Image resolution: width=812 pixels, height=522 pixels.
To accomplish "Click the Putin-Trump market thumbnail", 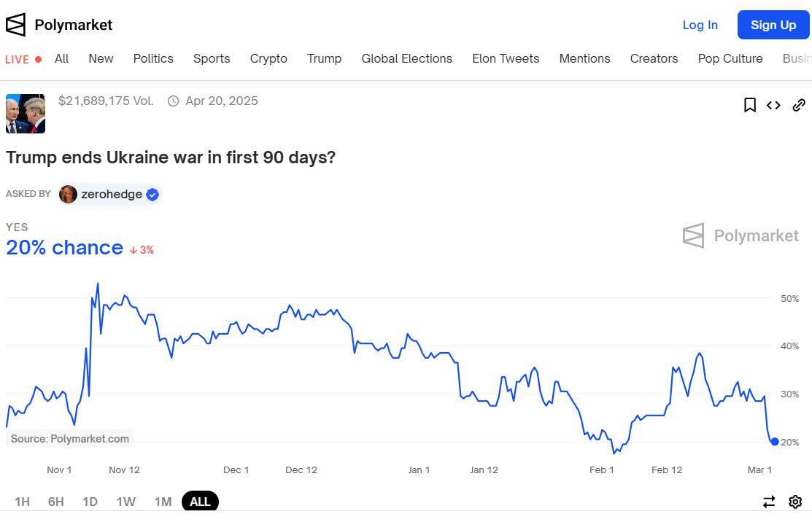I will [x=26, y=114].
